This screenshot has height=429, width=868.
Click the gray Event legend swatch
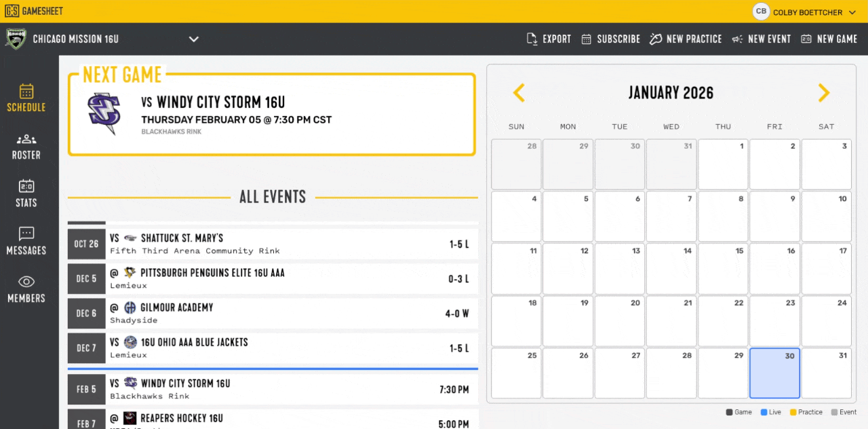coord(833,412)
